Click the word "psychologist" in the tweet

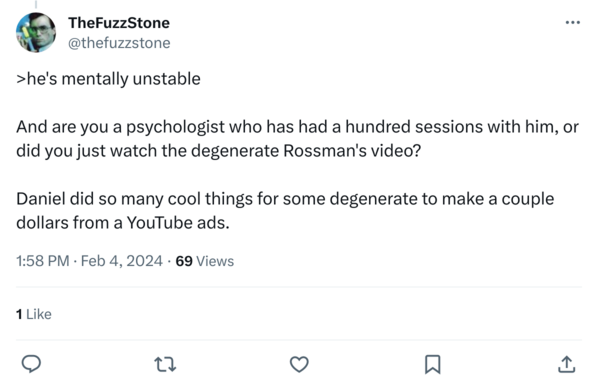point(175,127)
